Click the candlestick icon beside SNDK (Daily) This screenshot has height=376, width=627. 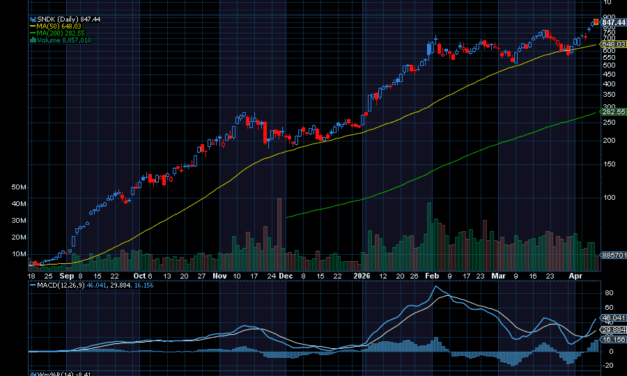click(33, 19)
